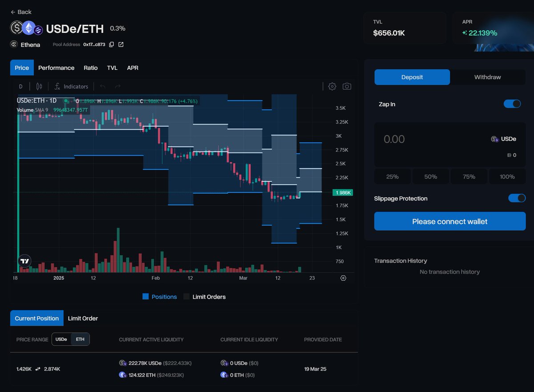534x392 pixels.
Task: Open the chart Indicators menu
Action: [71, 87]
